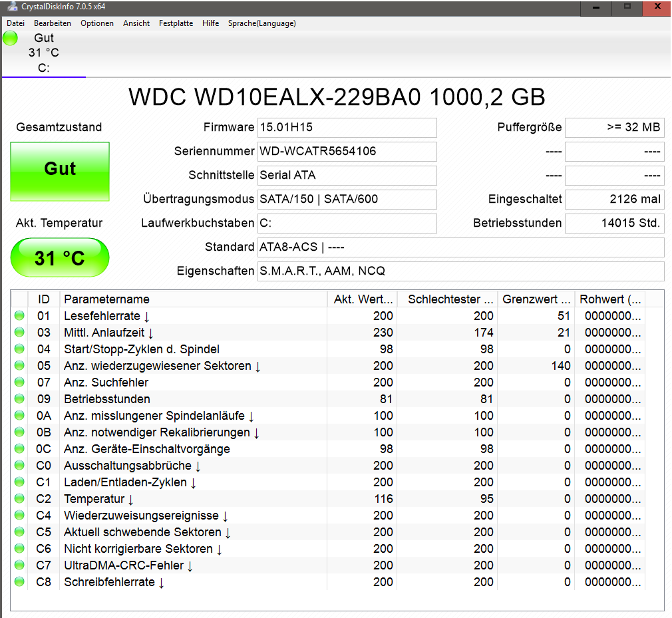Click the green Gut health status button
The width and height of the screenshot is (672, 618).
pos(60,172)
